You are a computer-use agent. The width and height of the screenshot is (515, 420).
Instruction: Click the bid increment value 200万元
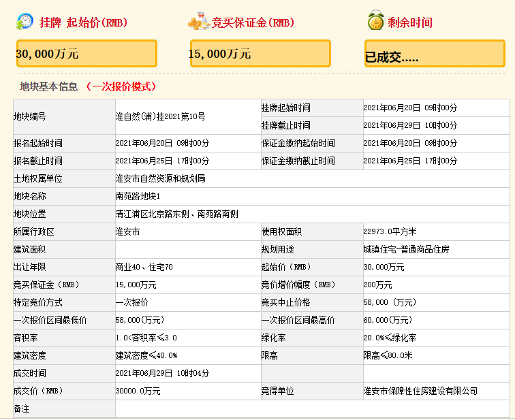tap(377, 285)
